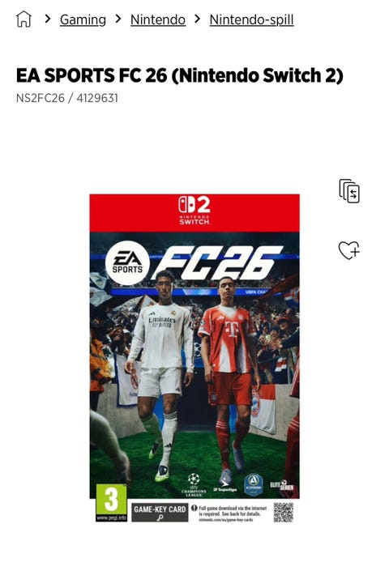Click the FC26 logo on cover
Screen dimensions: 389x588
[217, 263]
